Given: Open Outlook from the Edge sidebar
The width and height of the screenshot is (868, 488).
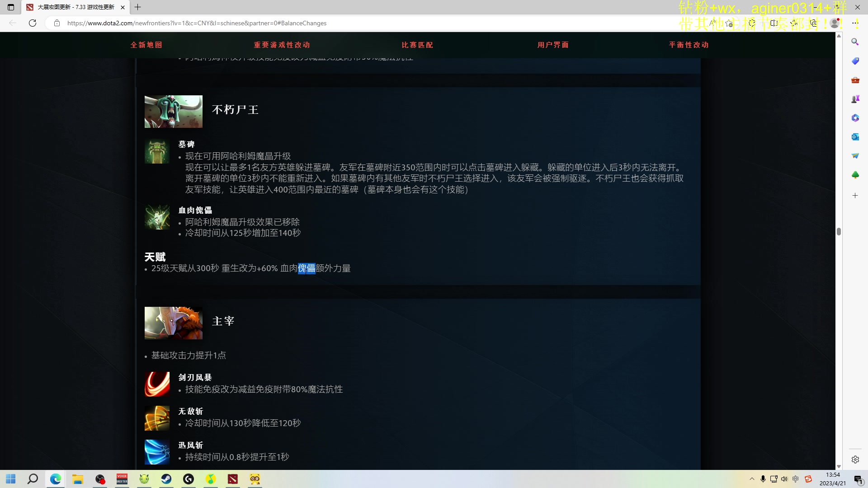Looking at the screenshot, I should coord(855,137).
